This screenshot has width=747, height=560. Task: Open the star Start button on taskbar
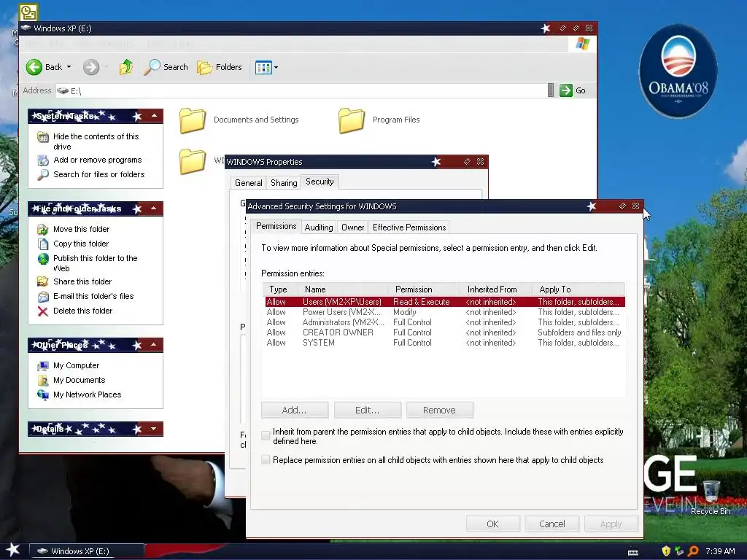(x=13, y=551)
